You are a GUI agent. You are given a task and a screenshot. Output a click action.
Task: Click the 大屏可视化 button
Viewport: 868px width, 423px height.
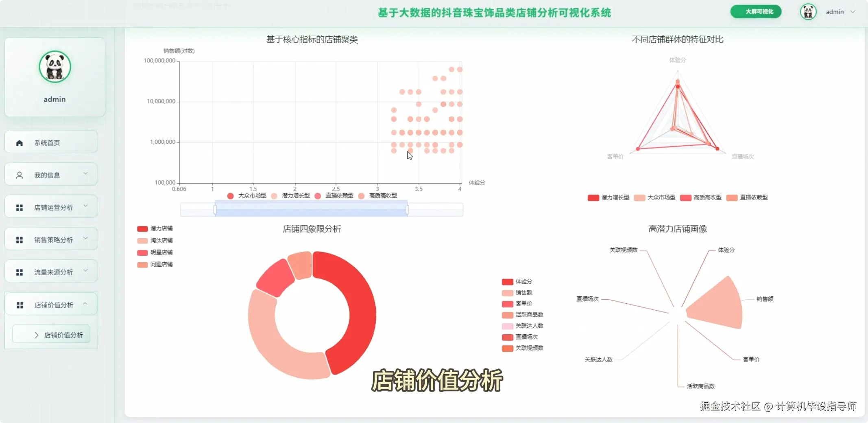click(756, 12)
